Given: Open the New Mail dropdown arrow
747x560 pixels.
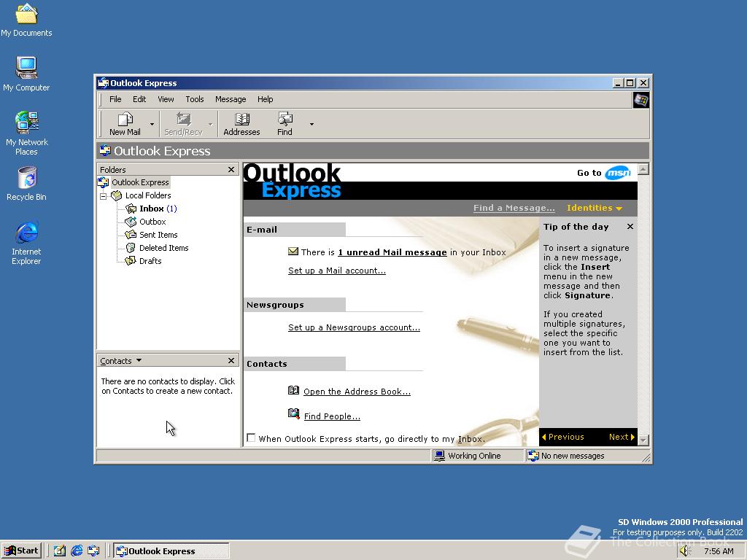Looking at the screenshot, I should pos(152,124).
